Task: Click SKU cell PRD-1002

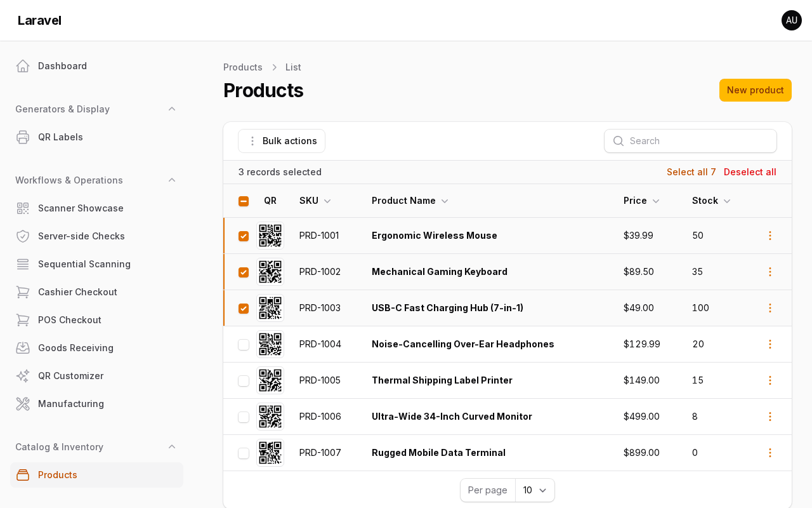Action: 320,272
